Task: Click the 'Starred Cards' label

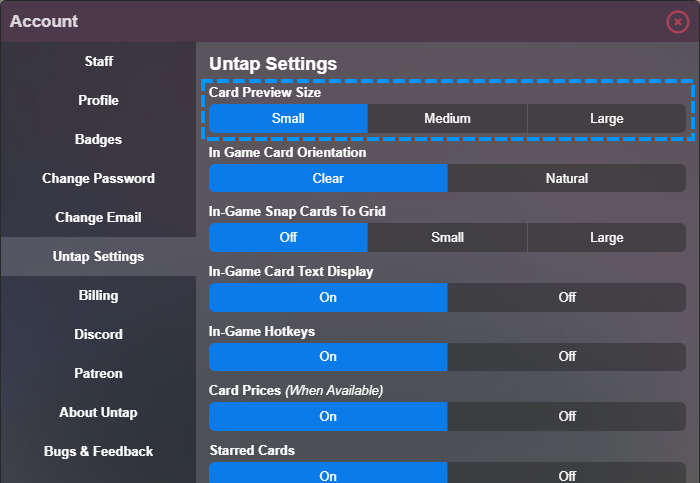Action: pyautogui.click(x=252, y=450)
